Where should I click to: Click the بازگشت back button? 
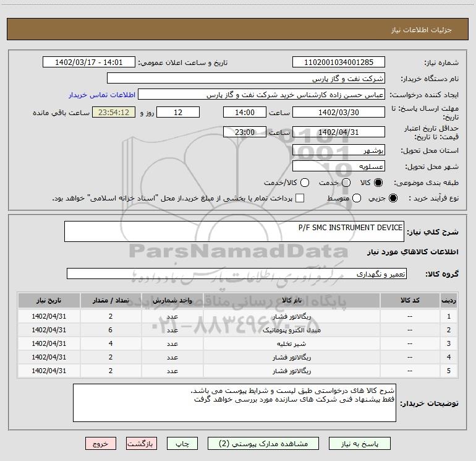[142, 444]
